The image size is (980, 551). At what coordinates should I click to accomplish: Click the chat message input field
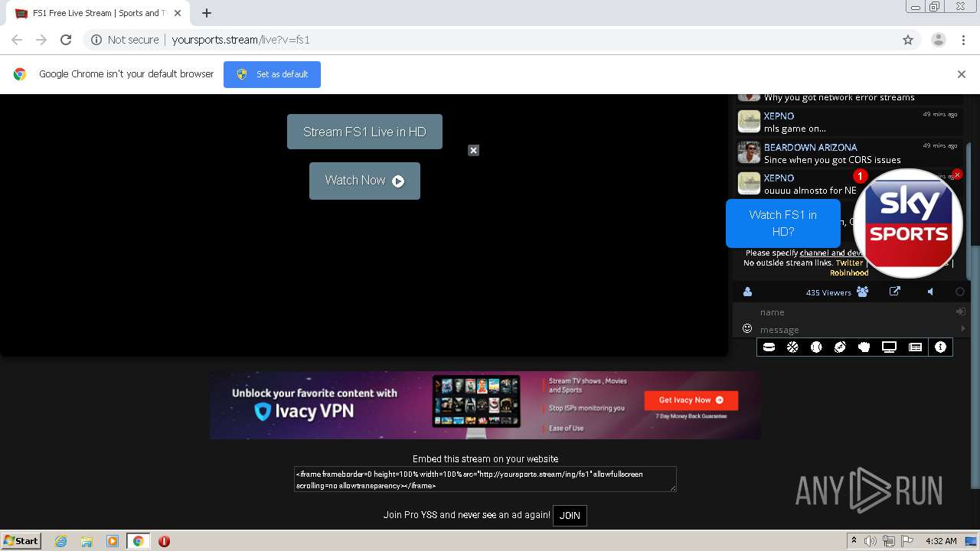[x=857, y=329]
